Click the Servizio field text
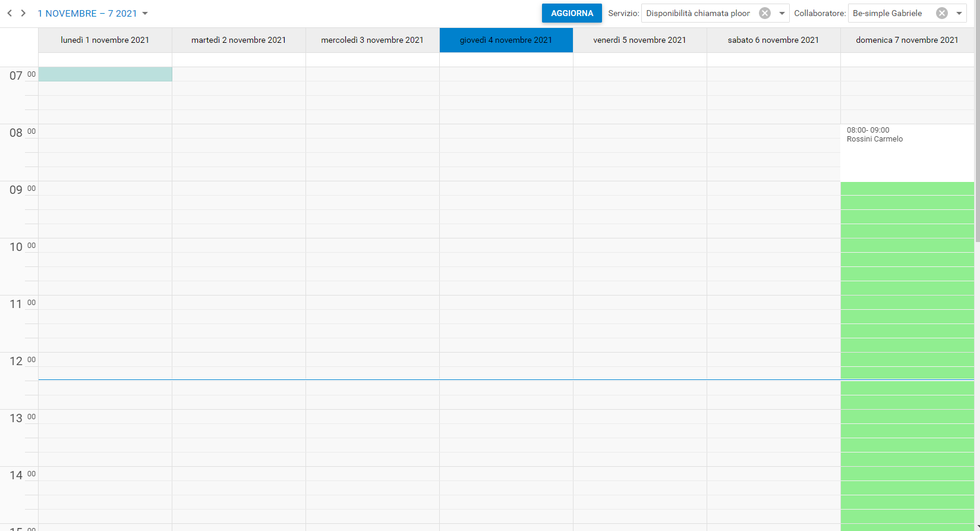980x531 pixels. coord(698,13)
